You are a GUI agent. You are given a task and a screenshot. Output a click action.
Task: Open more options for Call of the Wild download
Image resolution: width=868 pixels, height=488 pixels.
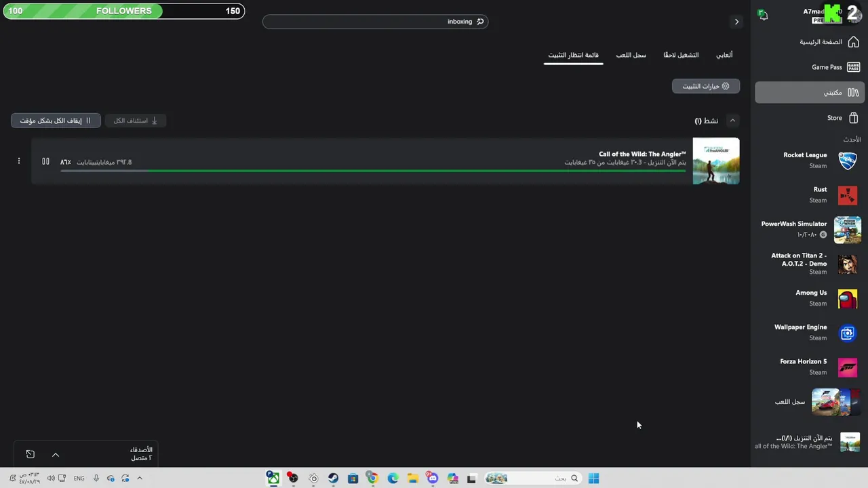[19, 161]
